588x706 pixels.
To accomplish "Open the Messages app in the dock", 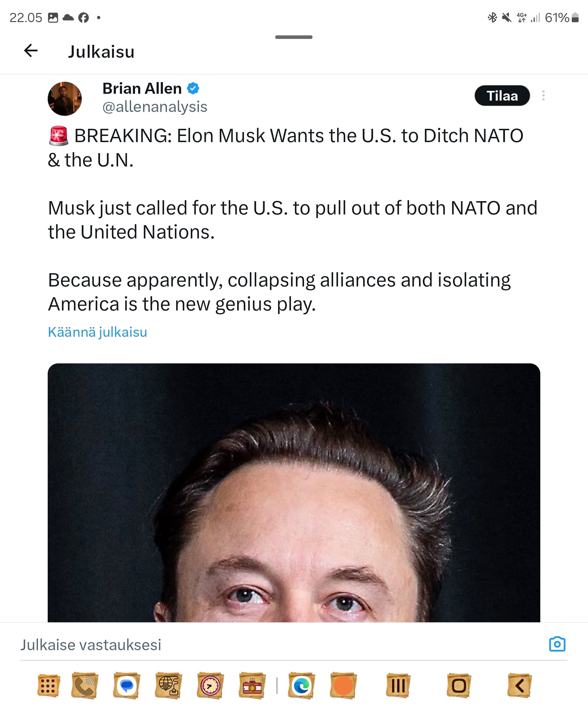I will coord(127,686).
